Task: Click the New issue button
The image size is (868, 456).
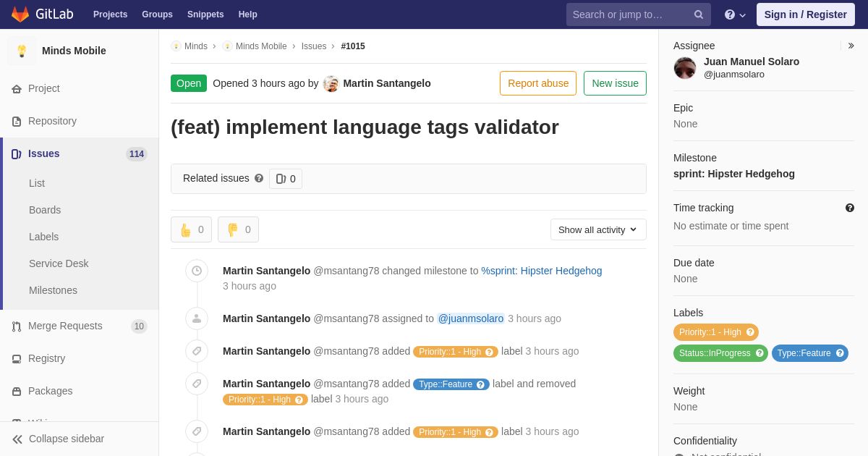Action: [615, 83]
